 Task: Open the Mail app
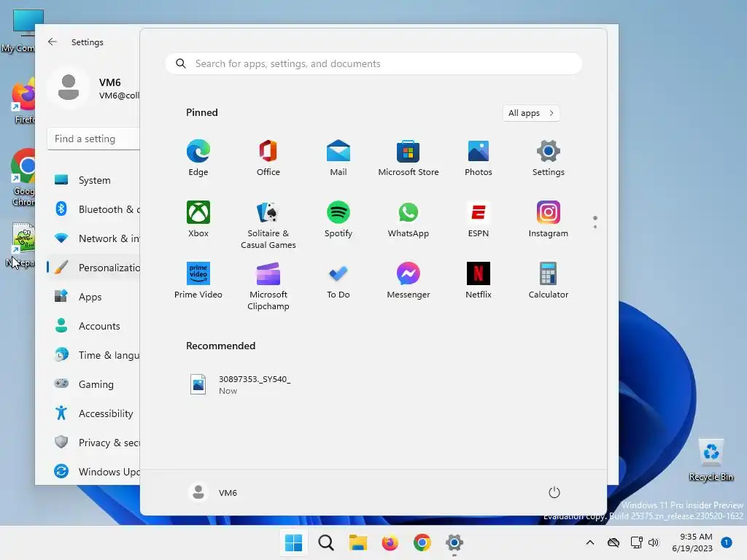[338, 158]
